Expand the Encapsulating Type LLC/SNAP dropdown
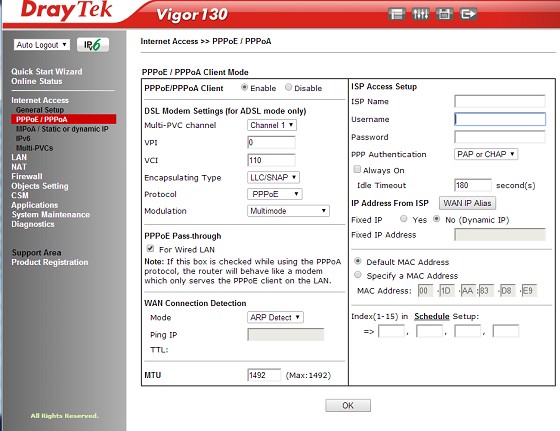The width and height of the screenshot is (560, 431). [x=273, y=177]
